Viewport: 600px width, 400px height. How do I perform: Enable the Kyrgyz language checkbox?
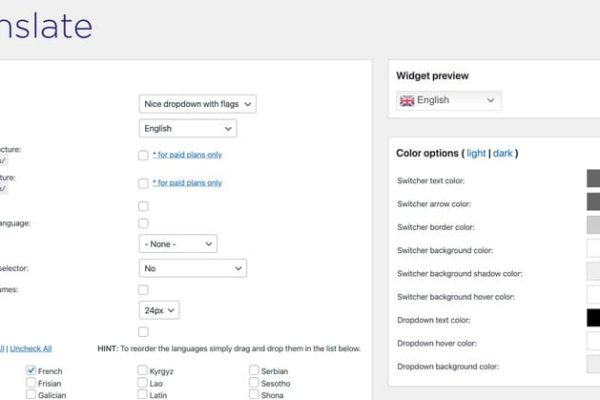(x=143, y=370)
